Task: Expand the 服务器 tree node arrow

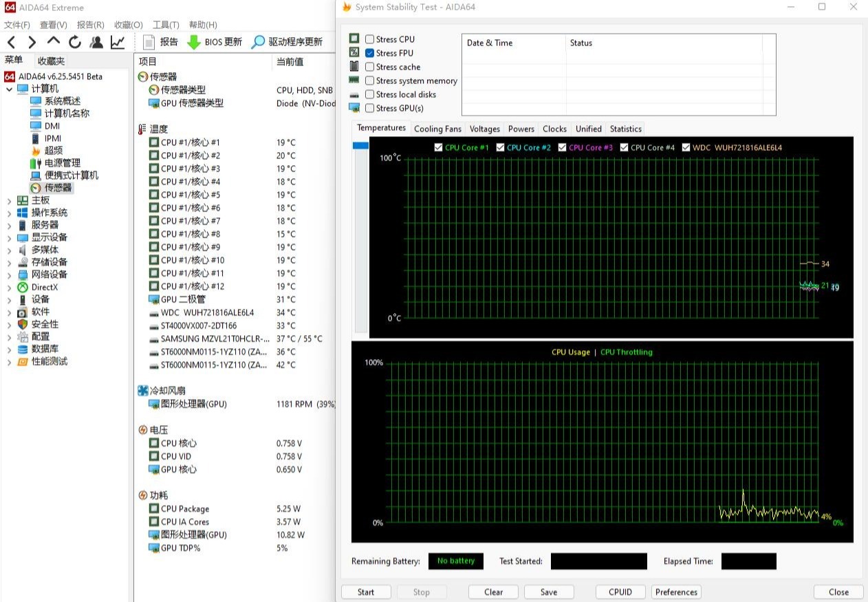Action: 9,225
